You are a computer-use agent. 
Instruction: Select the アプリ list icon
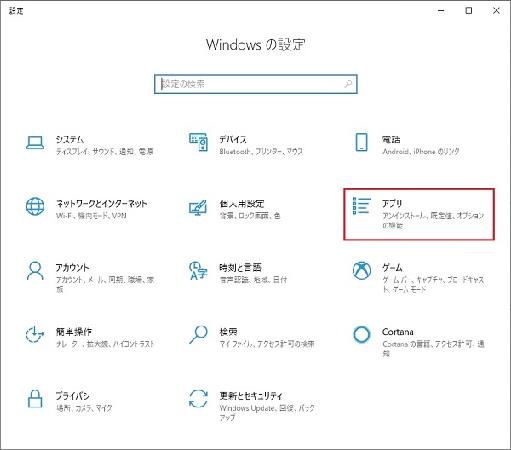point(362,206)
